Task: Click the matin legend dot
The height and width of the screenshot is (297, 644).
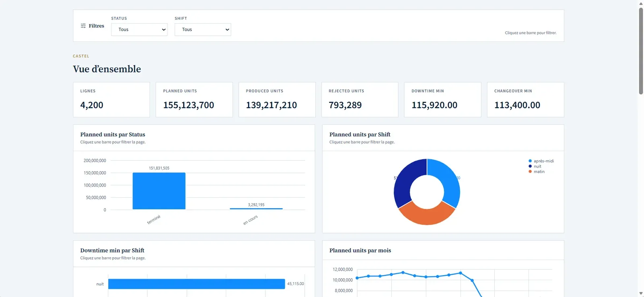Action: pyautogui.click(x=530, y=172)
